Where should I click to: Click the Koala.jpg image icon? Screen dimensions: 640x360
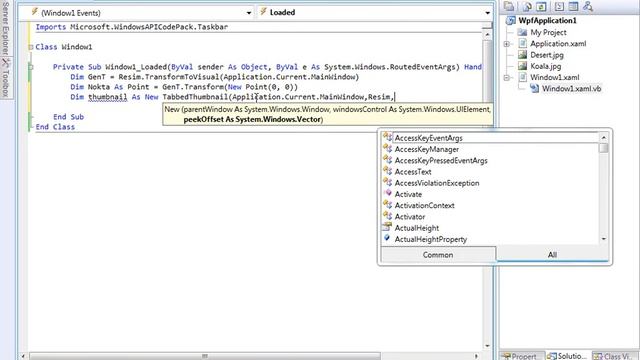pos(522,66)
